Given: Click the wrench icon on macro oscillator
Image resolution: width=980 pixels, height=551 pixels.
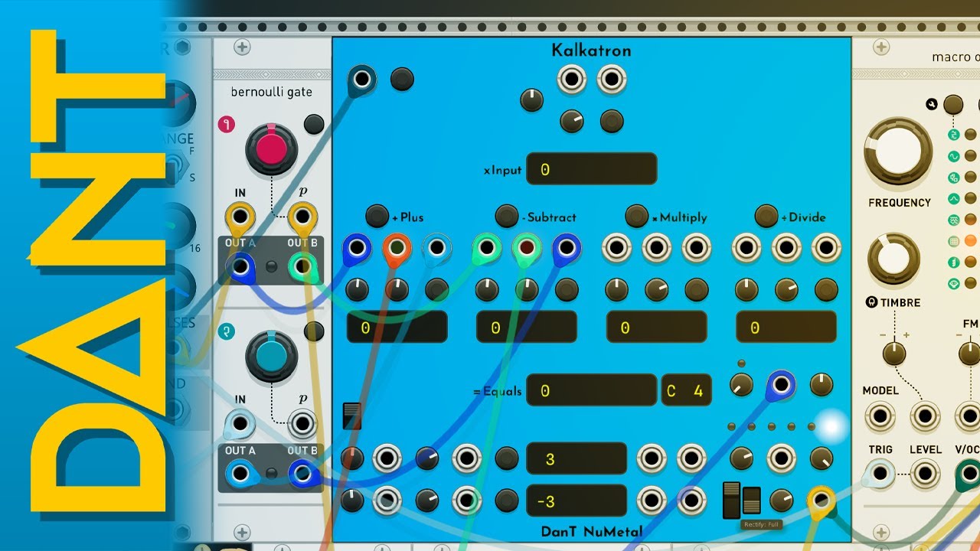Looking at the screenshot, I should 932,104.
